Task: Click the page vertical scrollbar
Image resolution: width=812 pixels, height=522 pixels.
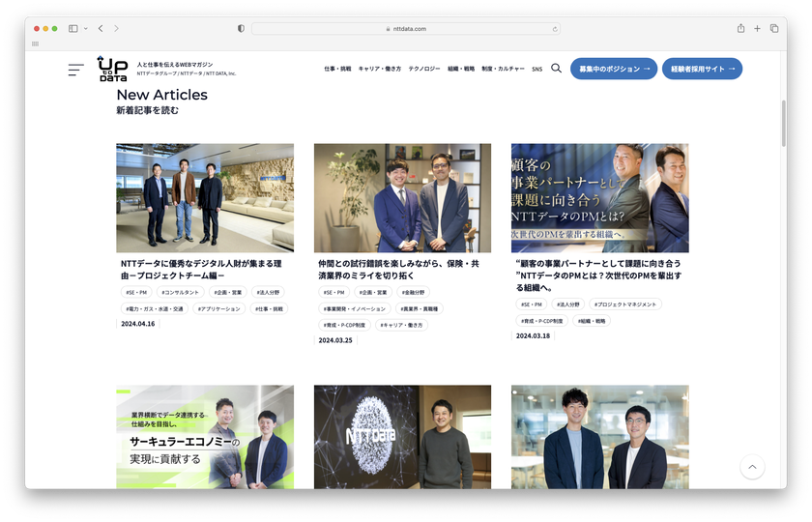Action: click(x=784, y=124)
